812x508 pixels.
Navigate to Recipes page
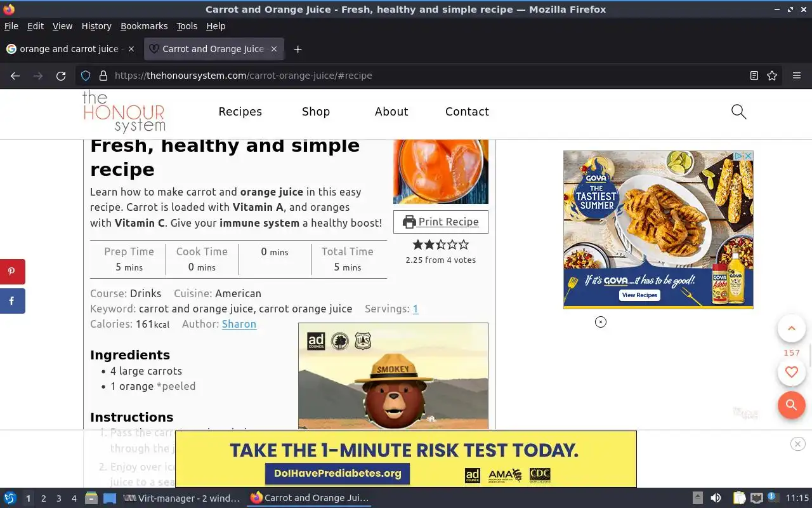240,112
